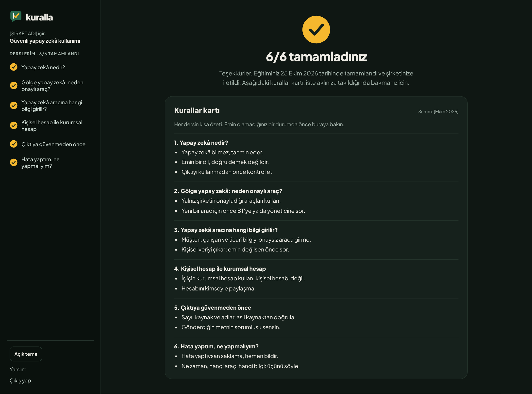
Task: Click bullet "Müşteri, çalışan ve ticari bilgiyi onaysız araca girme."
Action: [x=246, y=240]
